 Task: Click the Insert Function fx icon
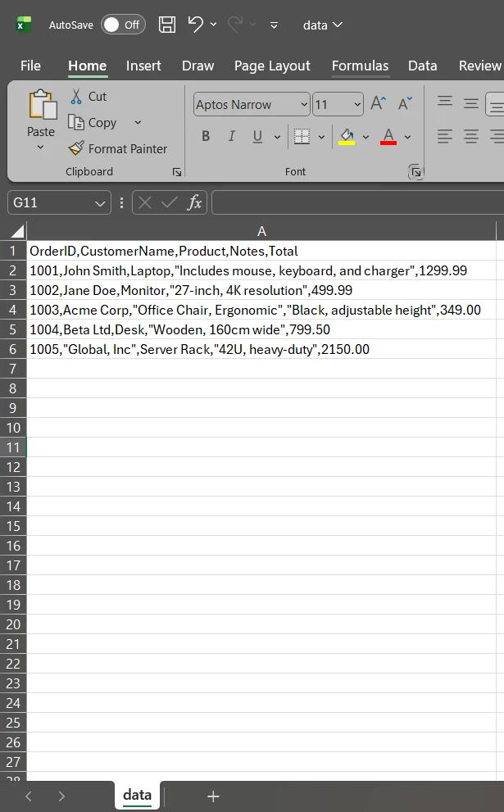pyautogui.click(x=194, y=202)
